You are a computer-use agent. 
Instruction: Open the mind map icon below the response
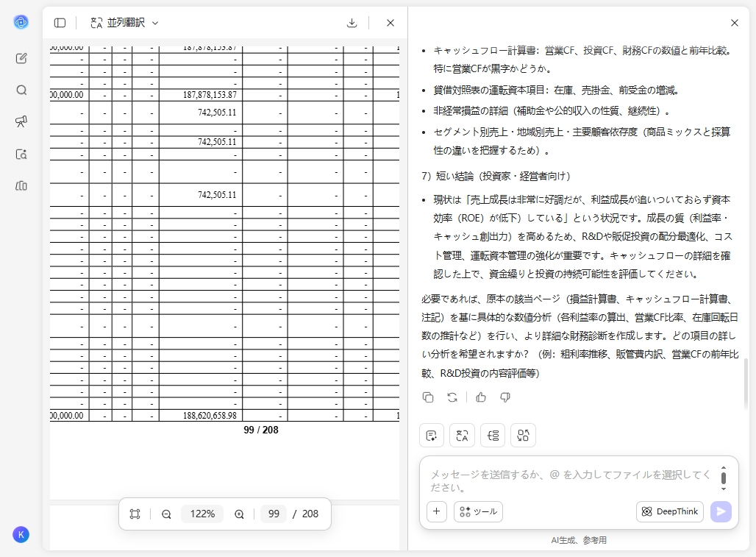tap(523, 435)
